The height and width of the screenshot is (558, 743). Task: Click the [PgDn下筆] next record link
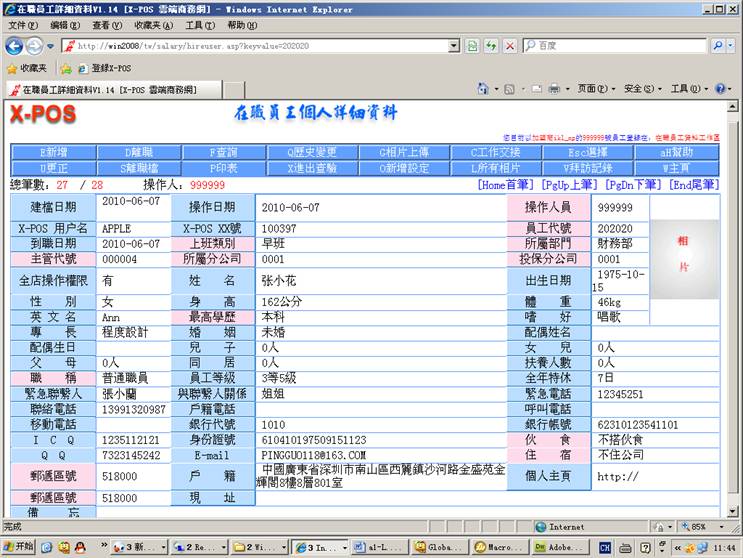pyautogui.click(x=633, y=185)
